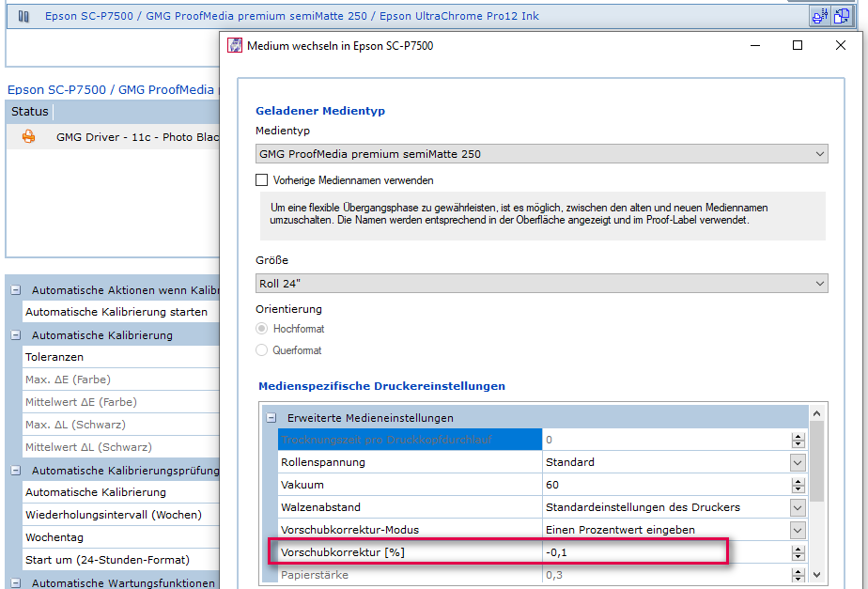Collapse Erweiterte Medieneinstellungen group
This screenshot has width=868, height=589.
(x=271, y=418)
